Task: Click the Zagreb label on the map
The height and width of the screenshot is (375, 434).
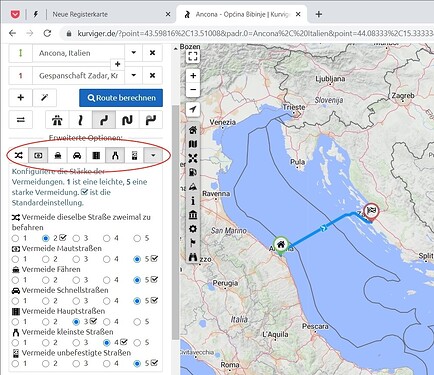Action: pyautogui.click(x=403, y=96)
